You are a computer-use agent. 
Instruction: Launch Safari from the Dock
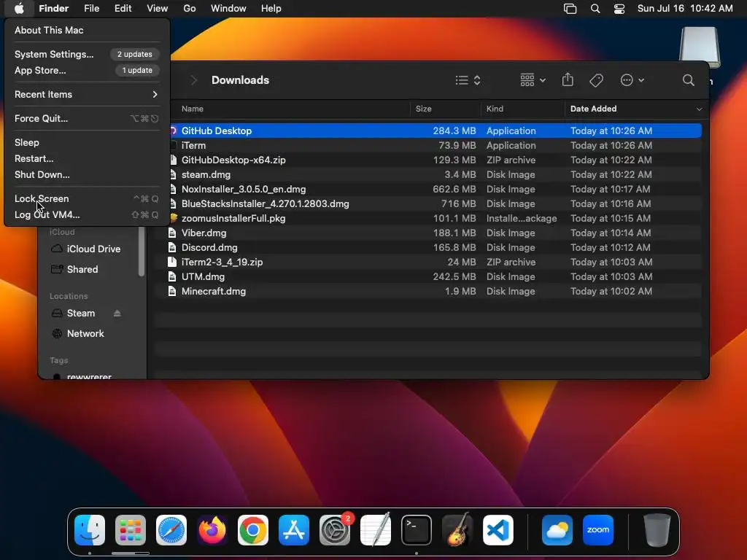pos(171,530)
